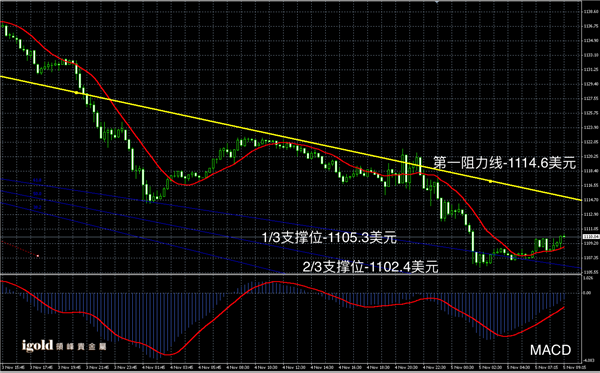Click the 0.00 level on MACD axis

pos(587,293)
